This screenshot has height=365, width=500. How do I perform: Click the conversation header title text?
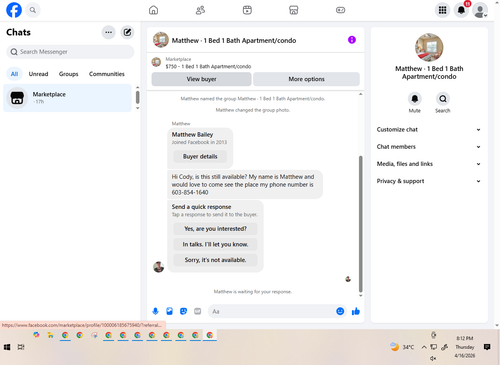[234, 40]
